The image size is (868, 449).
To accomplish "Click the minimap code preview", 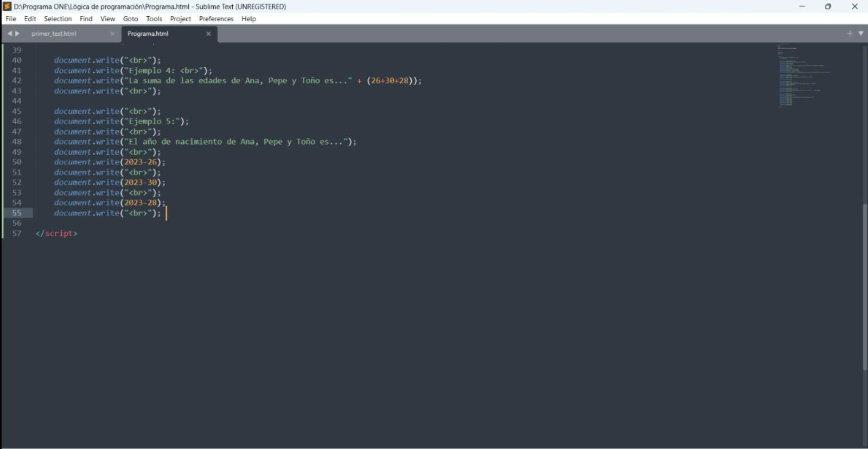I will [804, 75].
